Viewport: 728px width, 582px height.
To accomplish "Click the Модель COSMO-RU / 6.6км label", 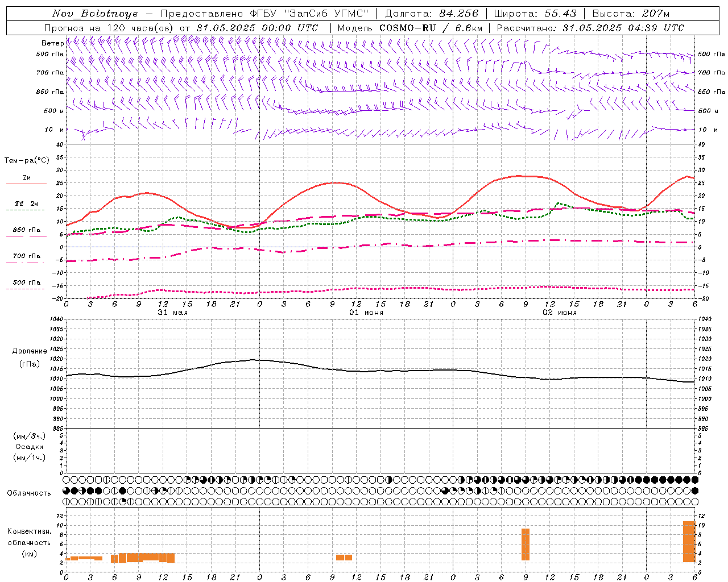I will click(x=410, y=28).
